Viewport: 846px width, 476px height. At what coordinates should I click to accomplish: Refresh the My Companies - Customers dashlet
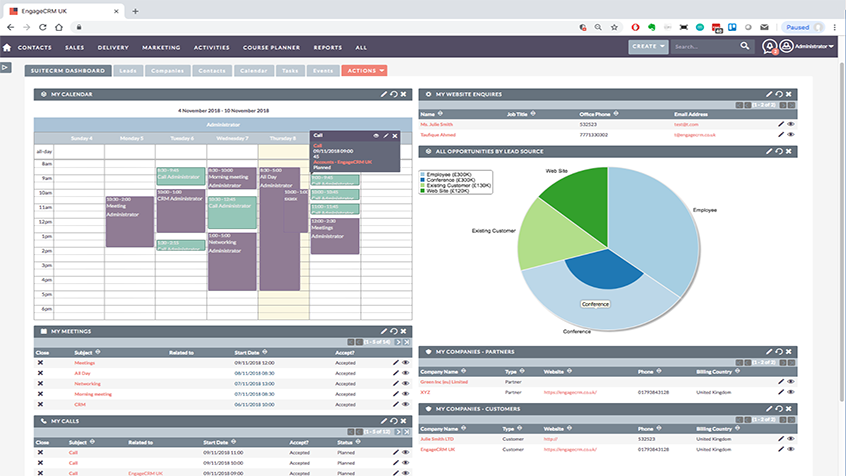[779, 409]
